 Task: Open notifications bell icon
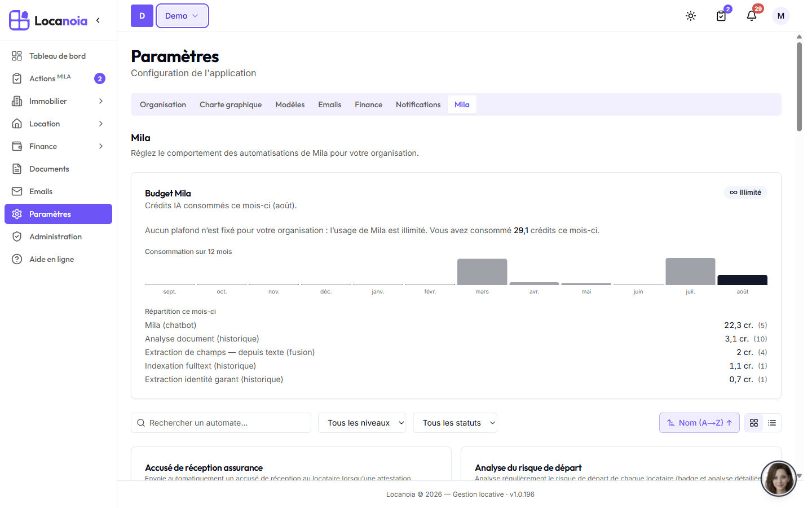(x=752, y=16)
